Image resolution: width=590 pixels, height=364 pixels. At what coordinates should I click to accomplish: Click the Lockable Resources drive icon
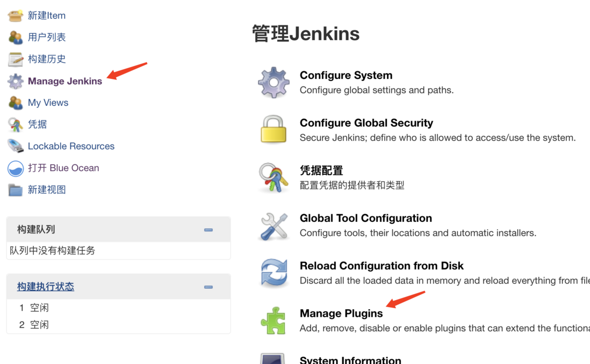point(16,146)
